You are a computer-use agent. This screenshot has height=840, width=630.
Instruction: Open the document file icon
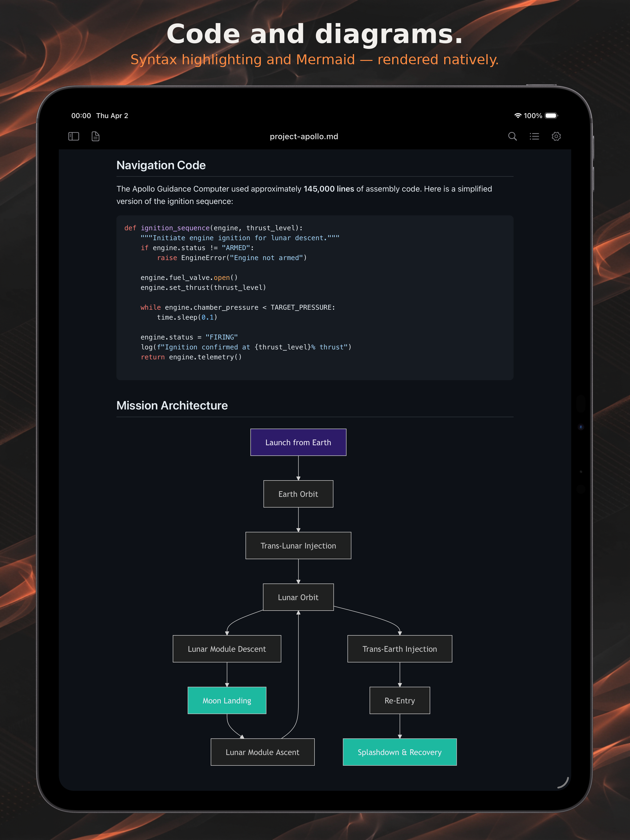tap(95, 136)
